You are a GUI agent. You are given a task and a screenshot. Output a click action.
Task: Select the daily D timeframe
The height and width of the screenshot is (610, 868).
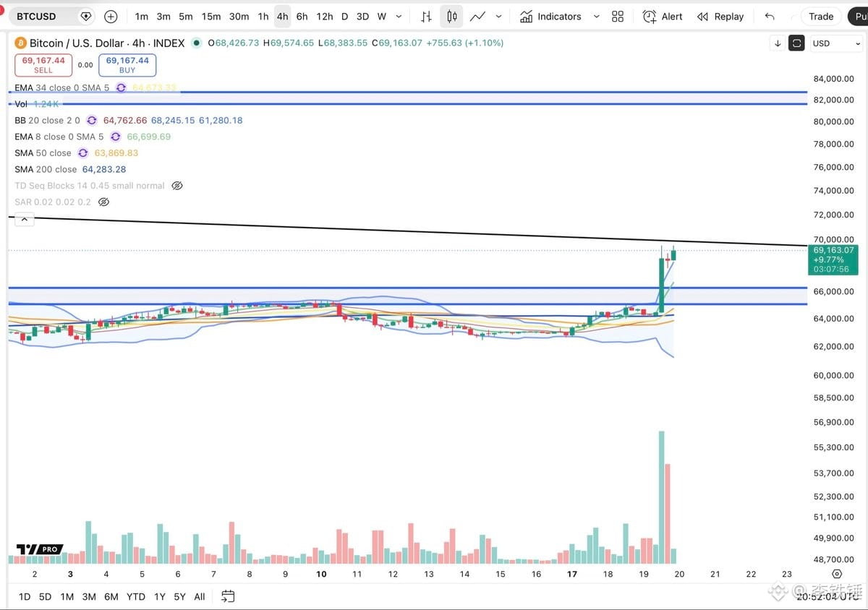[344, 16]
